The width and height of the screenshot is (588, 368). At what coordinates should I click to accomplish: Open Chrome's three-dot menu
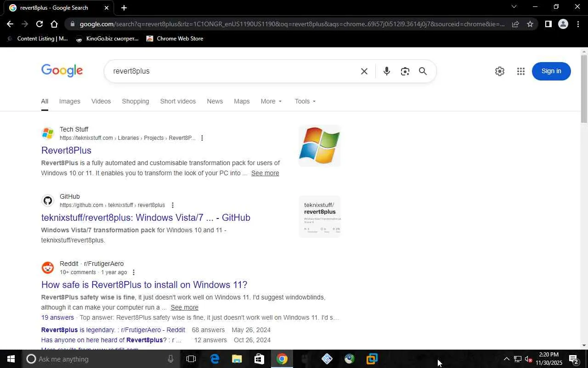coord(578,24)
